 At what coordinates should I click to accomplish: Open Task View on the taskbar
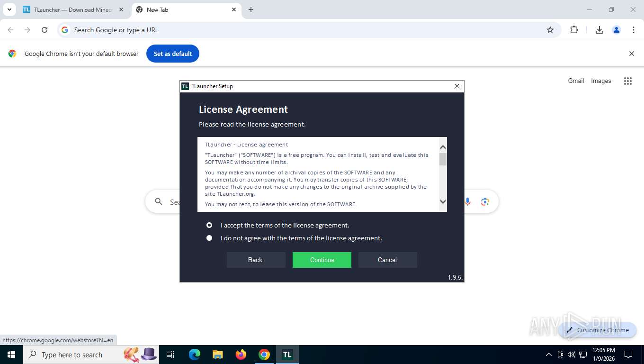tap(170, 355)
